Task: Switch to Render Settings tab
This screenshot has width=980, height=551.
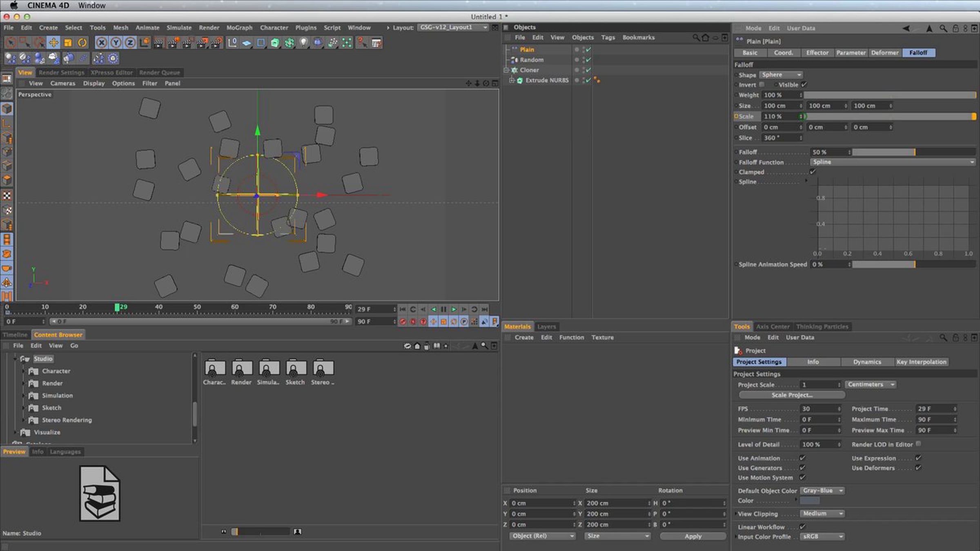Action: click(61, 73)
